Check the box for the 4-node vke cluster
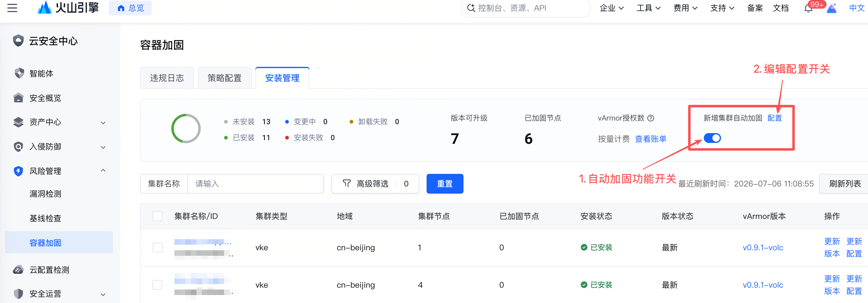 coord(157,285)
